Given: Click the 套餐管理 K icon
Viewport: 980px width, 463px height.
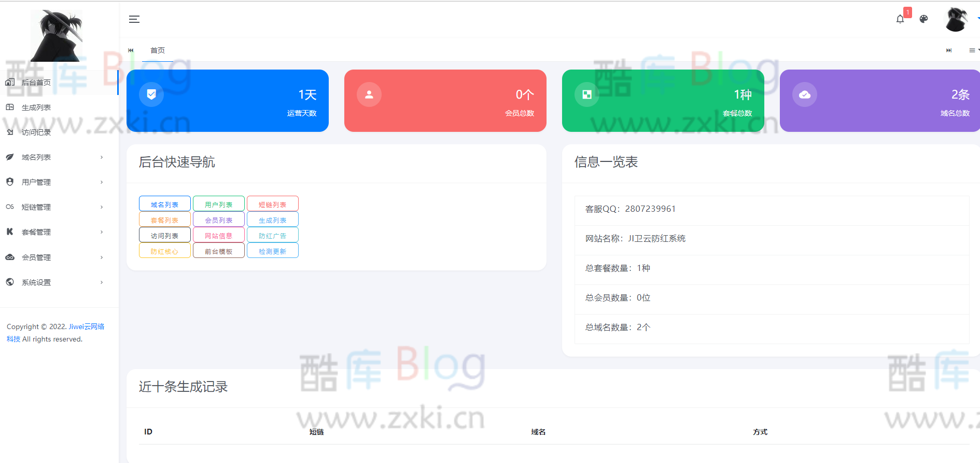Looking at the screenshot, I should click(10, 231).
